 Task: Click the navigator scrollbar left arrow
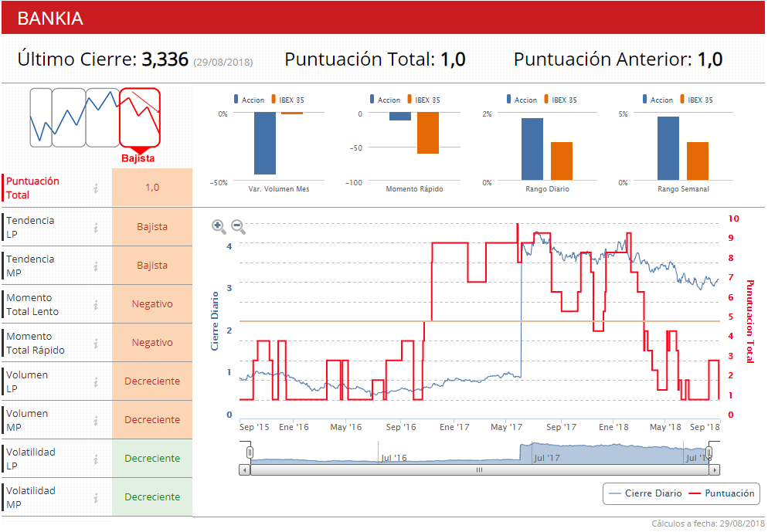245,470
